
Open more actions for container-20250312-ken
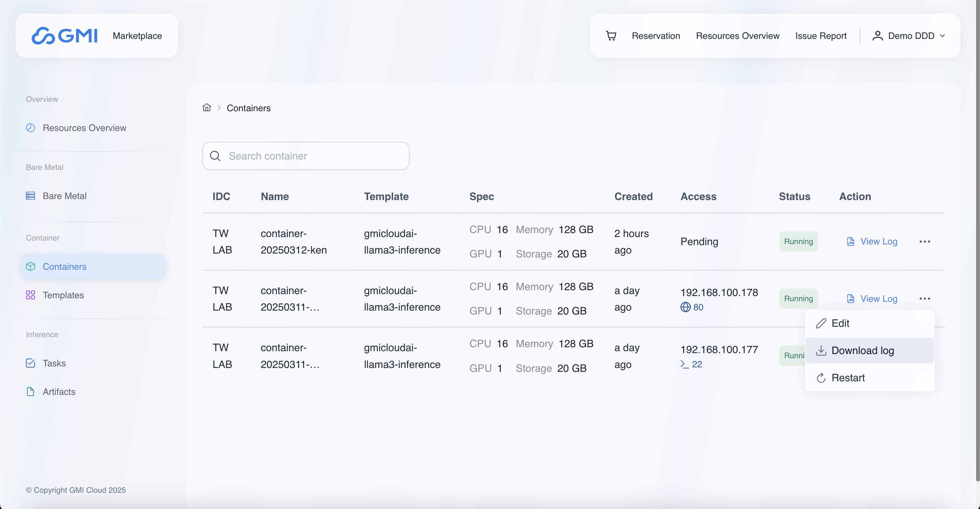point(925,241)
